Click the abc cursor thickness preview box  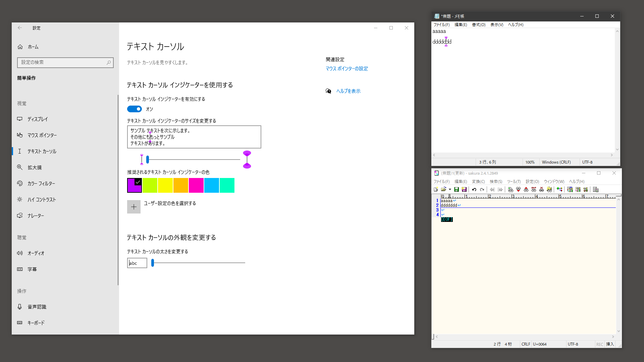point(137,263)
